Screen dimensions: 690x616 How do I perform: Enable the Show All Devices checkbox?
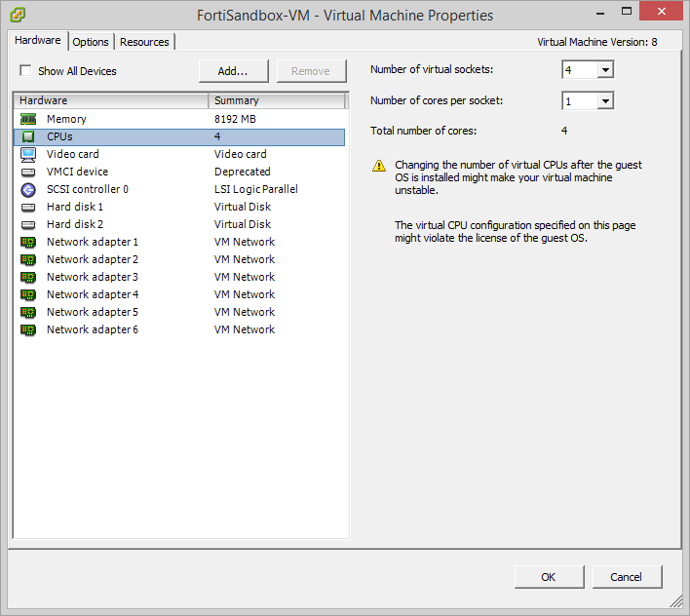click(25, 71)
